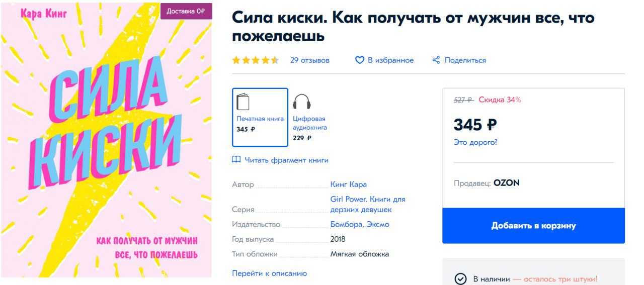Click the star rating
The width and height of the screenshot is (644, 285).
tap(255, 60)
